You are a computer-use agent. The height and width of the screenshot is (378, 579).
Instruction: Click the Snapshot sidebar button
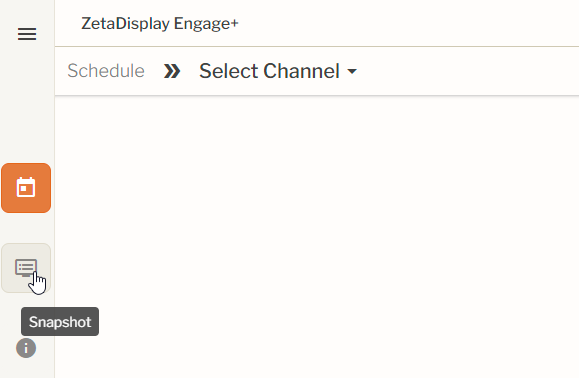click(26, 268)
